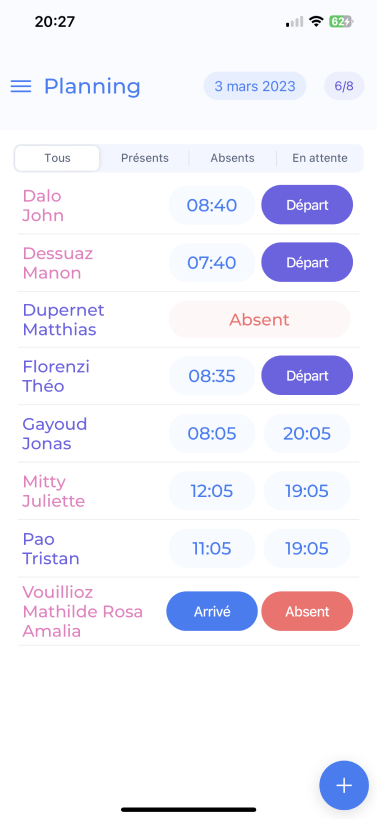This screenshot has height=819, width=377.
Task: Mark Vouillioz Mathilde as Arrivé
Action: point(212,611)
